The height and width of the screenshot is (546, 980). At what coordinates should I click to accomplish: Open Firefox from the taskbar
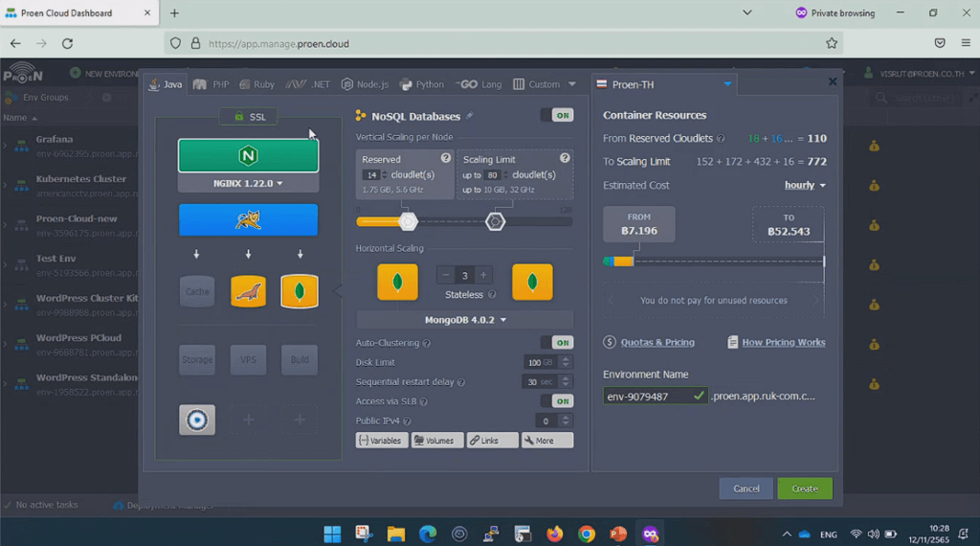click(554, 534)
